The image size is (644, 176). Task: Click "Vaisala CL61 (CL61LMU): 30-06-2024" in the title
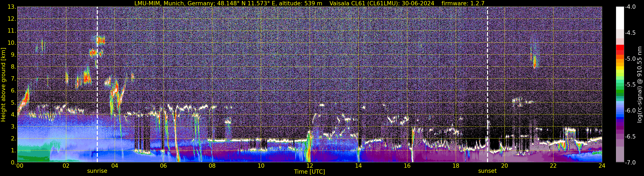(382, 3)
